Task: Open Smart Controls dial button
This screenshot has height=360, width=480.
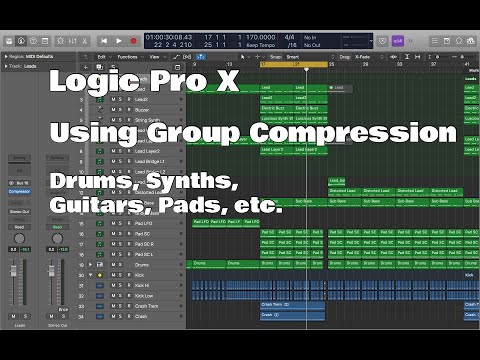Action: [x=60, y=41]
